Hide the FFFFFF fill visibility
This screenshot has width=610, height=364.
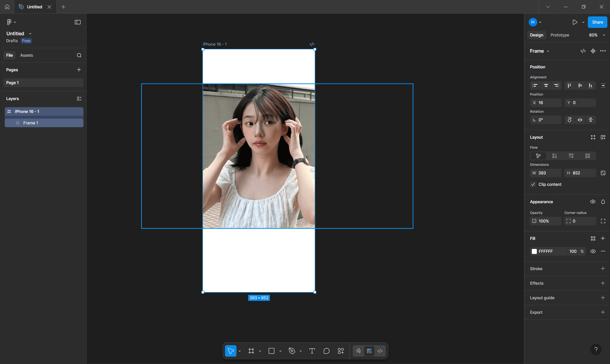[593, 251]
